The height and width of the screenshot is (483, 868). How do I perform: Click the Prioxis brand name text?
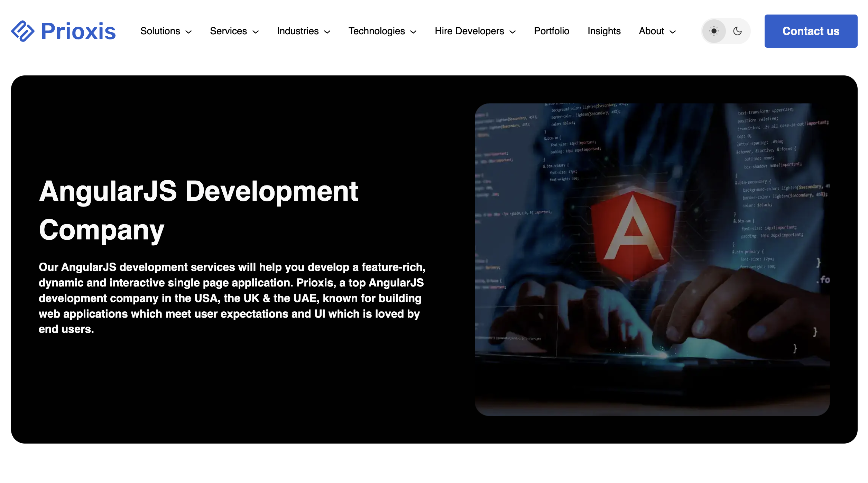(78, 31)
